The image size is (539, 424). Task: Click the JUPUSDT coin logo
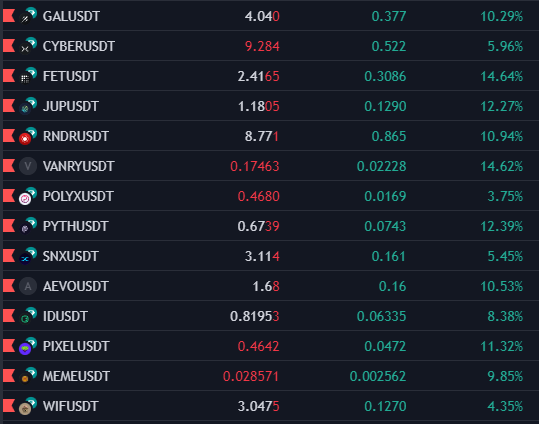point(28,106)
